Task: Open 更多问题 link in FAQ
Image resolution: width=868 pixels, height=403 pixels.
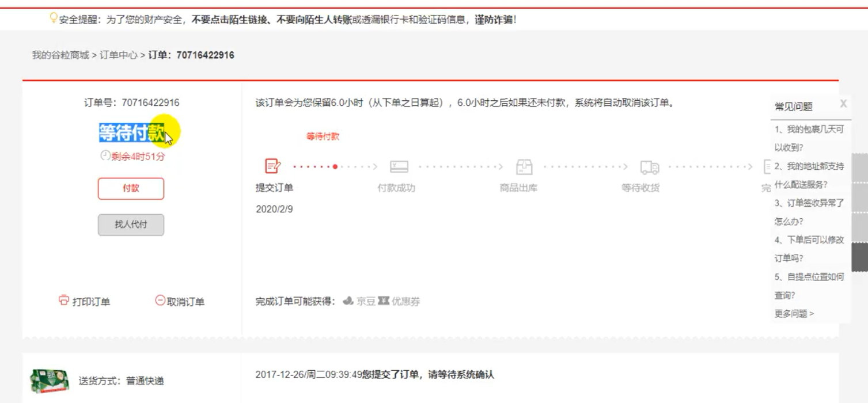Action: (x=794, y=314)
